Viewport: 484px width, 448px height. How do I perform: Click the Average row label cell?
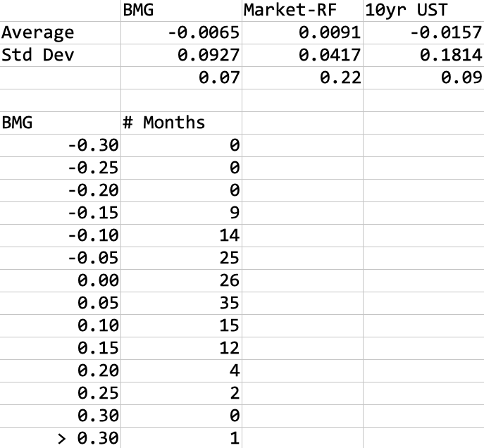coord(60,32)
